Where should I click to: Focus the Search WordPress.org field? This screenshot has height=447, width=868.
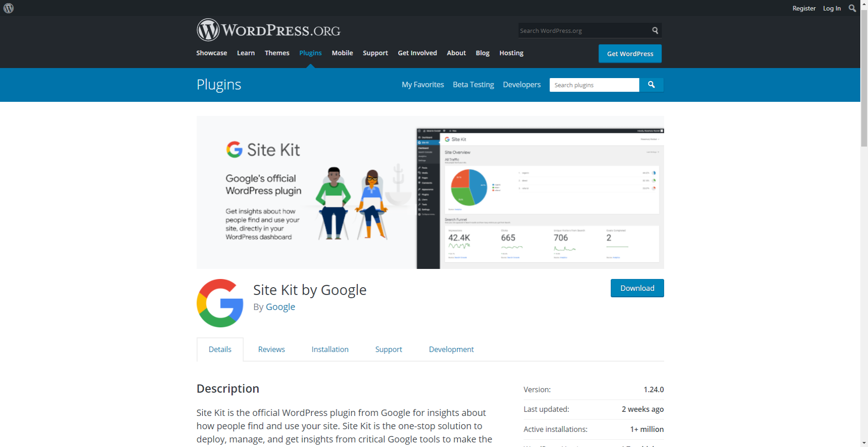pyautogui.click(x=584, y=31)
